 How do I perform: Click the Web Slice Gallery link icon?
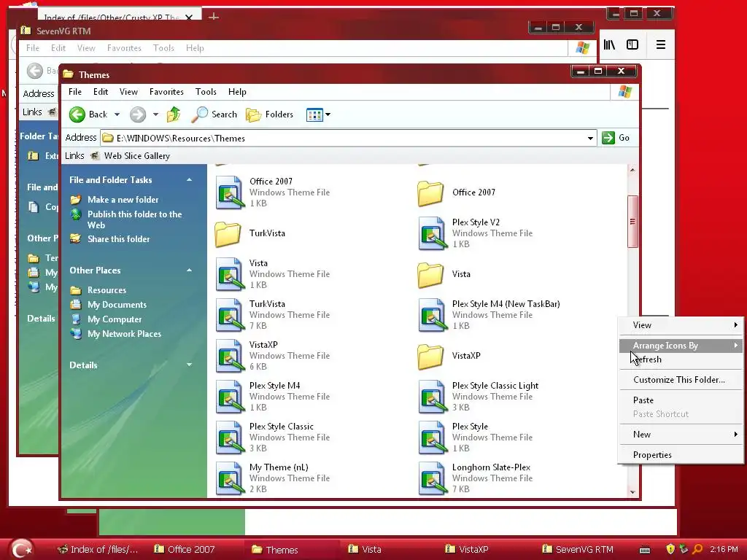(x=95, y=156)
